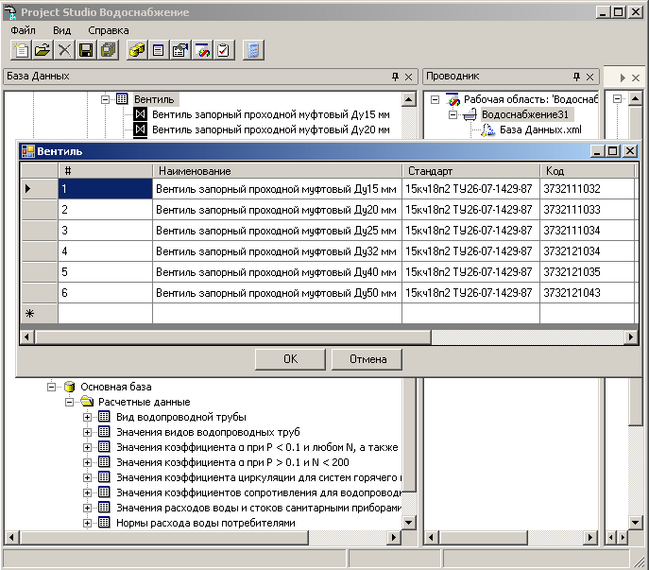This screenshot has width=649, height=570.
Task: Click table icon of Вид водопроводной трубы
Action: 104,416
